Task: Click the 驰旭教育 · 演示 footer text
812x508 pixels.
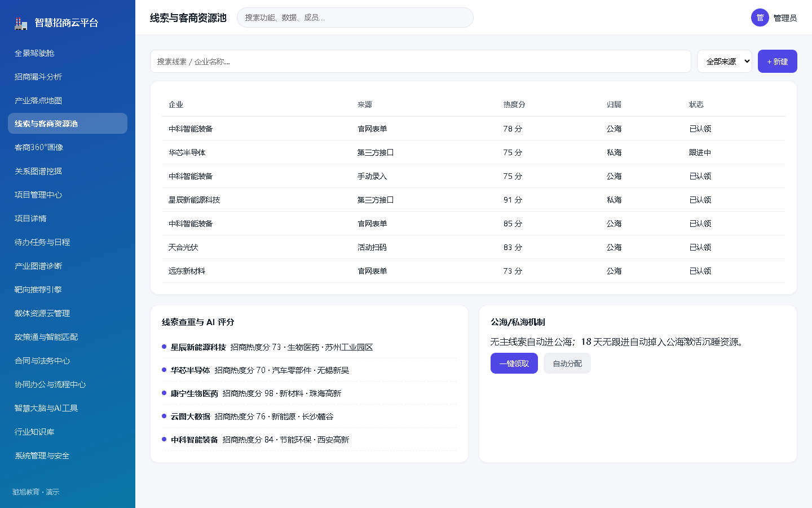Action: point(36,492)
